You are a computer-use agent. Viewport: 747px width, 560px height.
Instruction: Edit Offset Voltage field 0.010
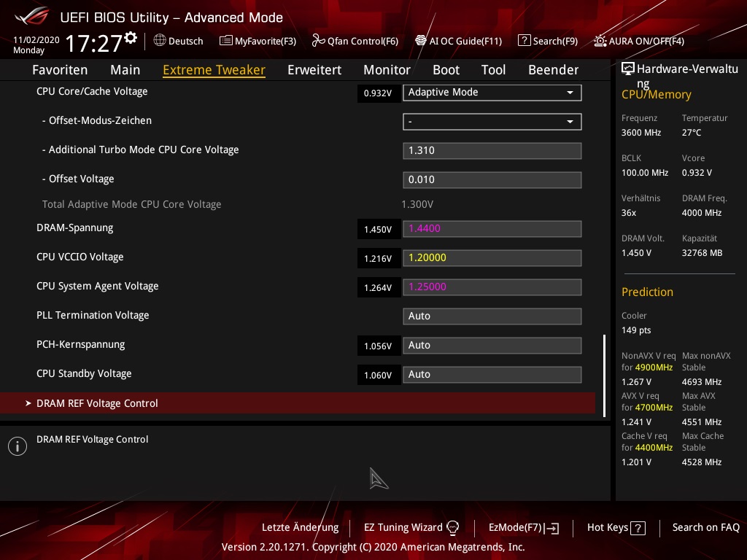coord(492,180)
